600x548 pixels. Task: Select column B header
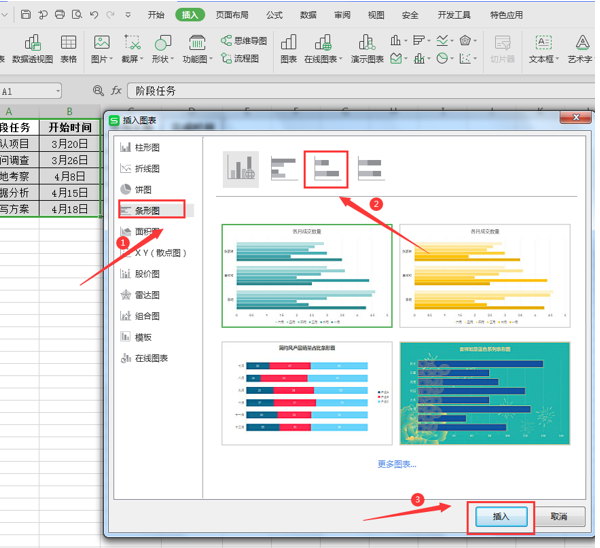(70, 111)
